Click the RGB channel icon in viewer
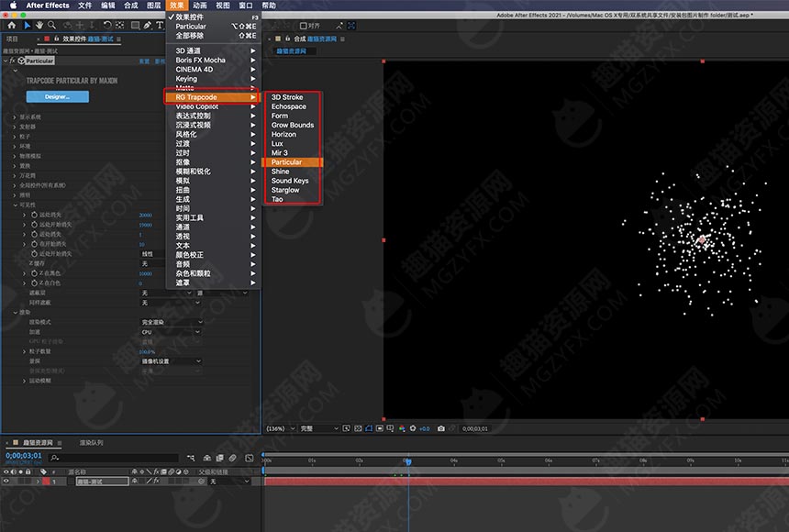The height and width of the screenshot is (532, 789). 402,429
